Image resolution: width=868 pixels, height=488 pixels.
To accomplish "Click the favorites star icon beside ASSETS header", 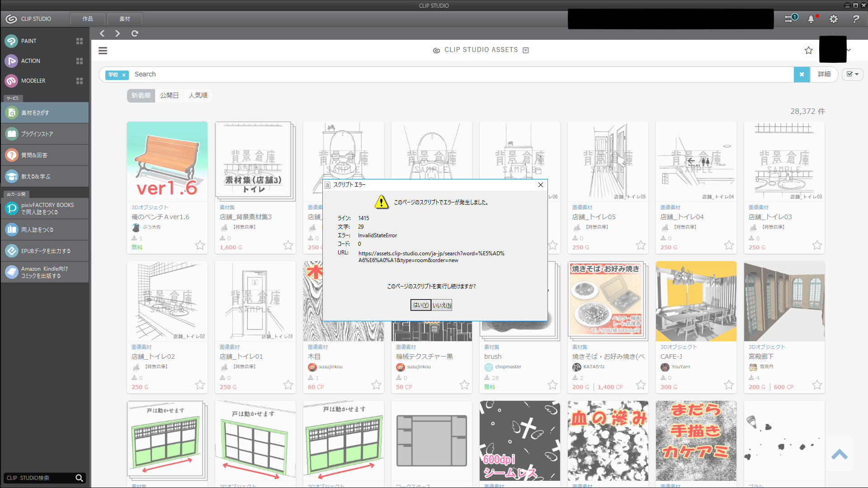I will pyautogui.click(x=809, y=51).
